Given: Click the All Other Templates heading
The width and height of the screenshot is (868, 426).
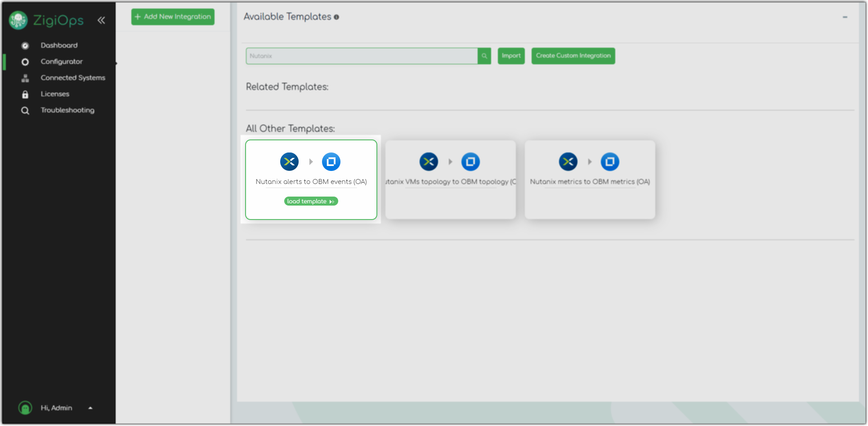Looking at the screenshot, I should click(x=290, y=129).
